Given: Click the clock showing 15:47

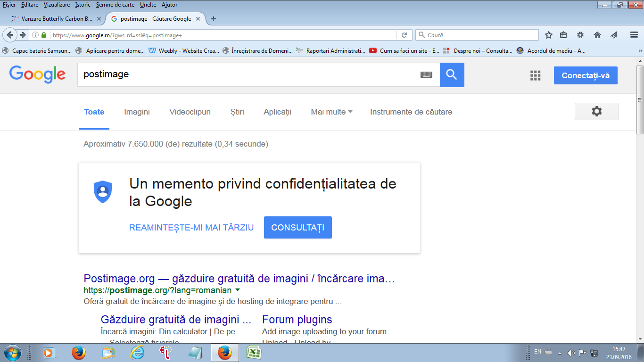Looking at the screenshot, I should tap(619, 349).
